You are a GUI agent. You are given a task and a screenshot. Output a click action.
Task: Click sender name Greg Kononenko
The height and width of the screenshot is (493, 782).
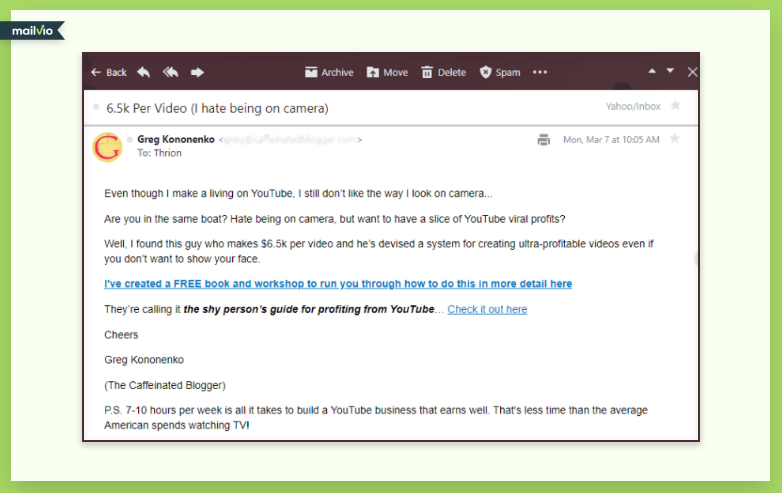(176, 140)
